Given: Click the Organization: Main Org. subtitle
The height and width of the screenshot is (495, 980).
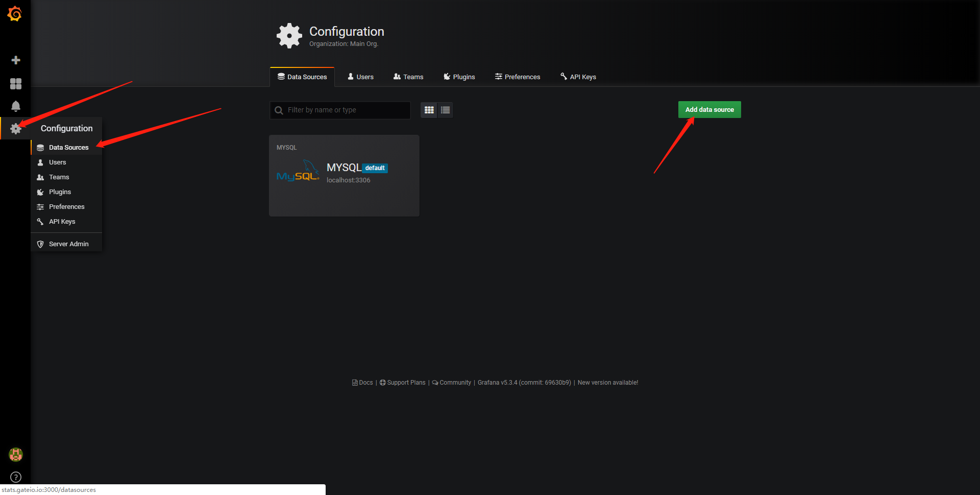Looking at the screenshot, I should [344, 44].
